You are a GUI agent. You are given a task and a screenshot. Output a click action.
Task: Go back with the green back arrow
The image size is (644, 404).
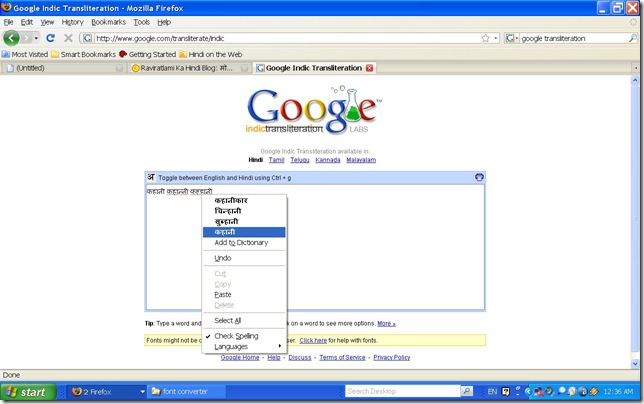click(12, 38)
